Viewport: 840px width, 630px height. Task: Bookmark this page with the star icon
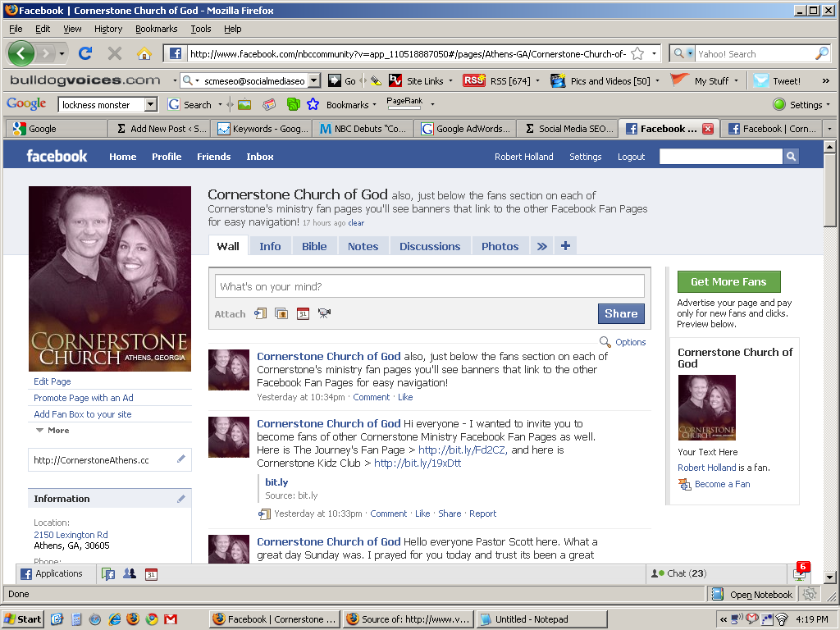point(637,53)
